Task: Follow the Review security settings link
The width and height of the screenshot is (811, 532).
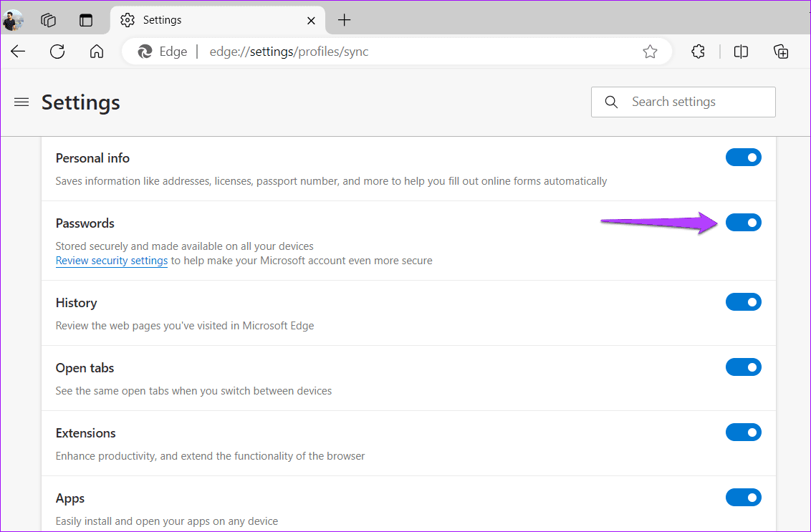Action: pos(111,260)
